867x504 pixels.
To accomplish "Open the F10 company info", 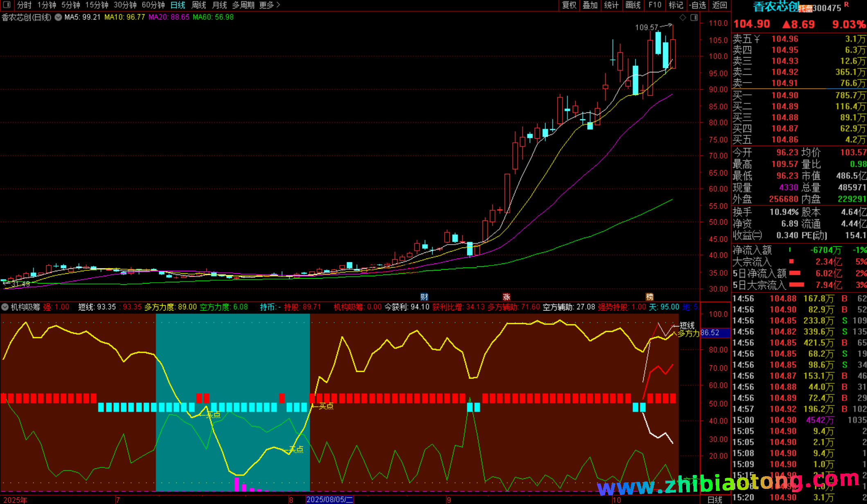I will point(655,5).
